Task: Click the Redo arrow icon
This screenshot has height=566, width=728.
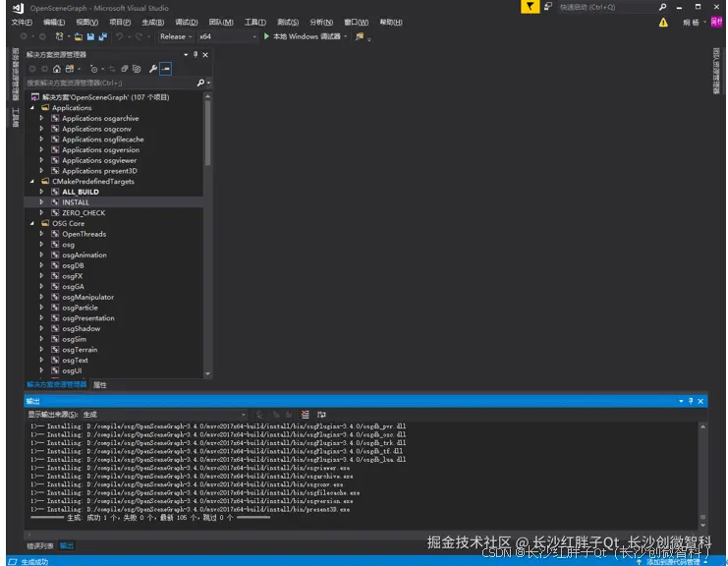Action: coord(139,36)
